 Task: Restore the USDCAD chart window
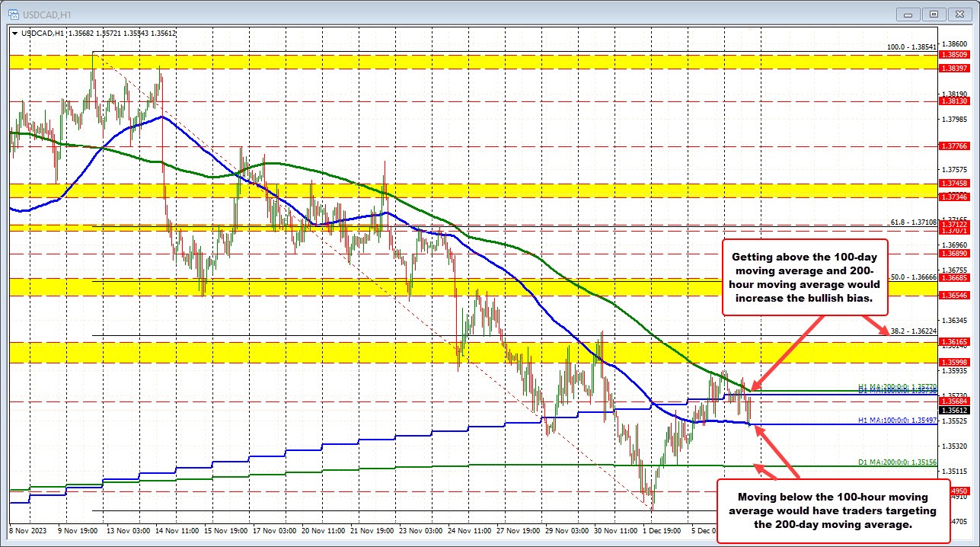[932, 14]
